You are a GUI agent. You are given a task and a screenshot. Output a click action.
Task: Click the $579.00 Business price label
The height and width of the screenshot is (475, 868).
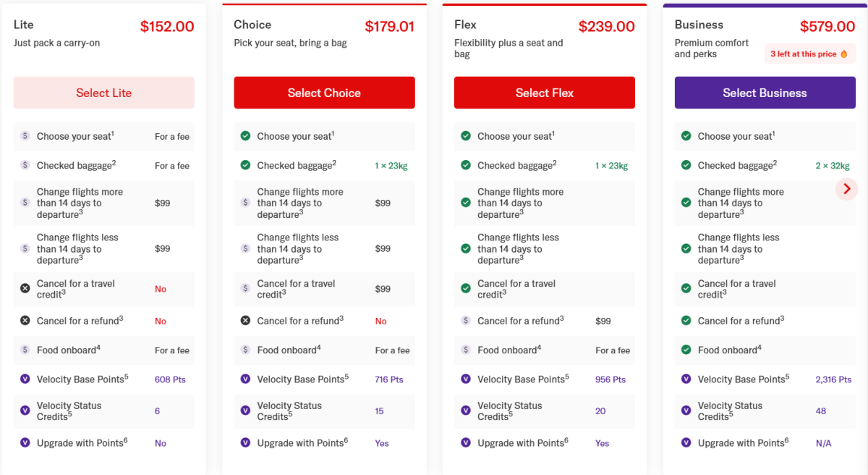tap(827, 25)
